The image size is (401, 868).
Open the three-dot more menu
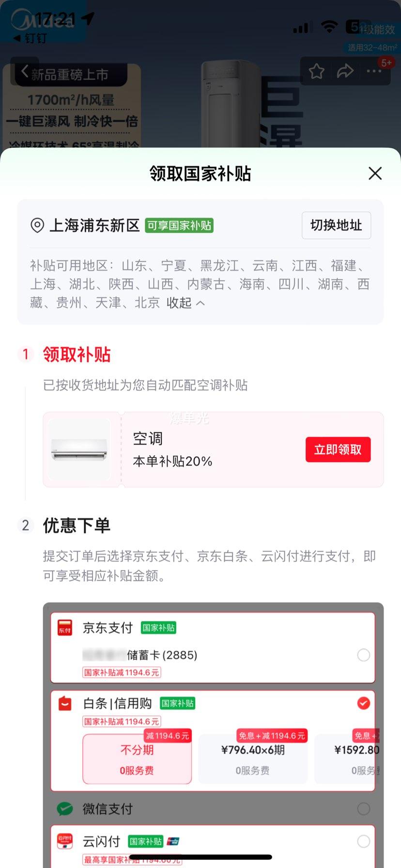click(374, 71)
